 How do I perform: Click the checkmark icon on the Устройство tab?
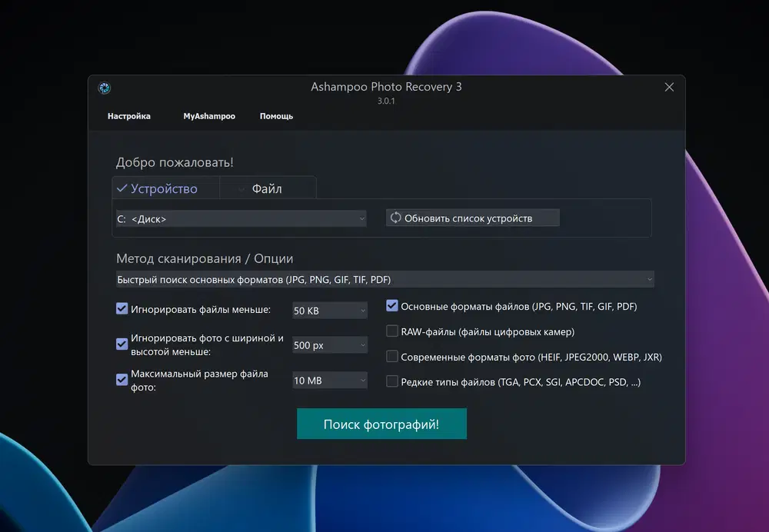pos(122,188)
